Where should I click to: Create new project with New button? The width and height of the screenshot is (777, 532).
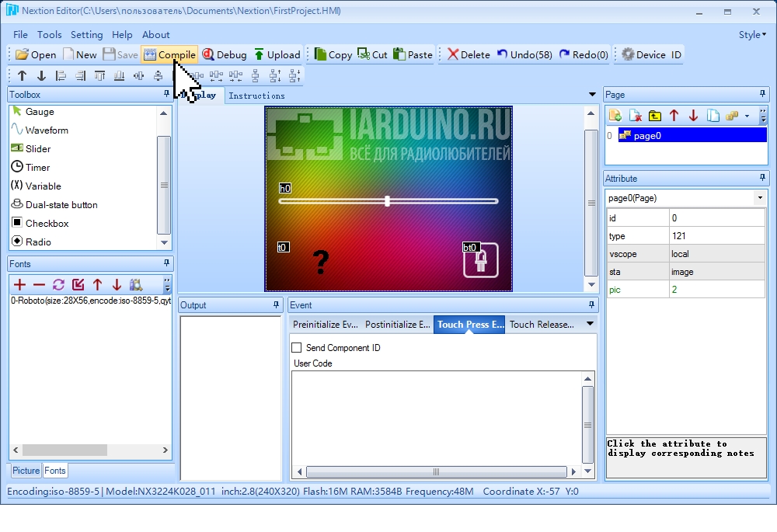click(x=79, y=54)
